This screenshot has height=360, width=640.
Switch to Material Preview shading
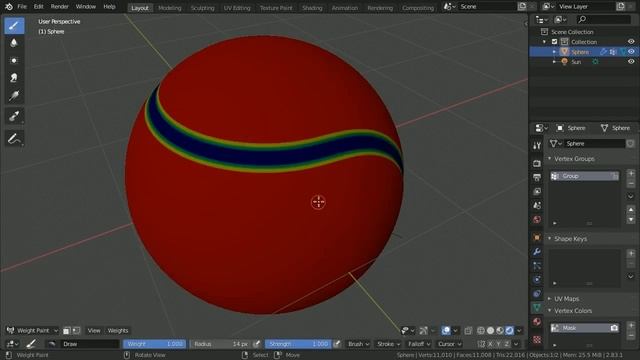[x=500, y=330]
